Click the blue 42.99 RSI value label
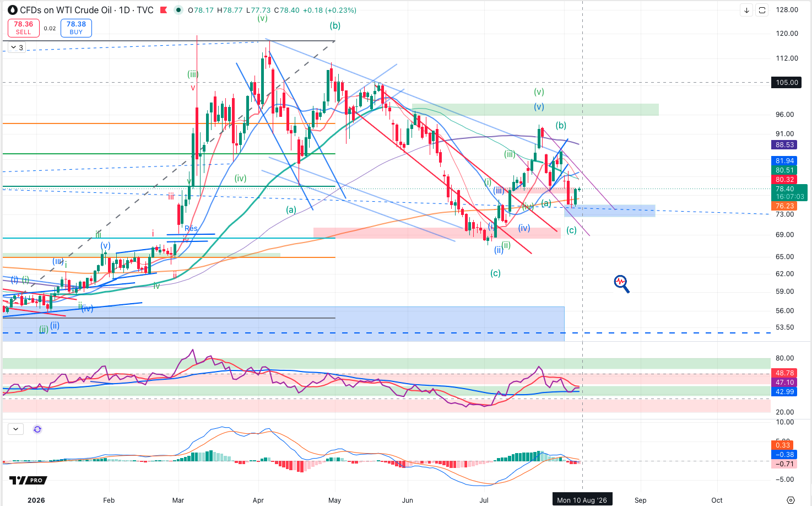Image resolution: width=812 pixels, height=506 pixels. [784, 391]
